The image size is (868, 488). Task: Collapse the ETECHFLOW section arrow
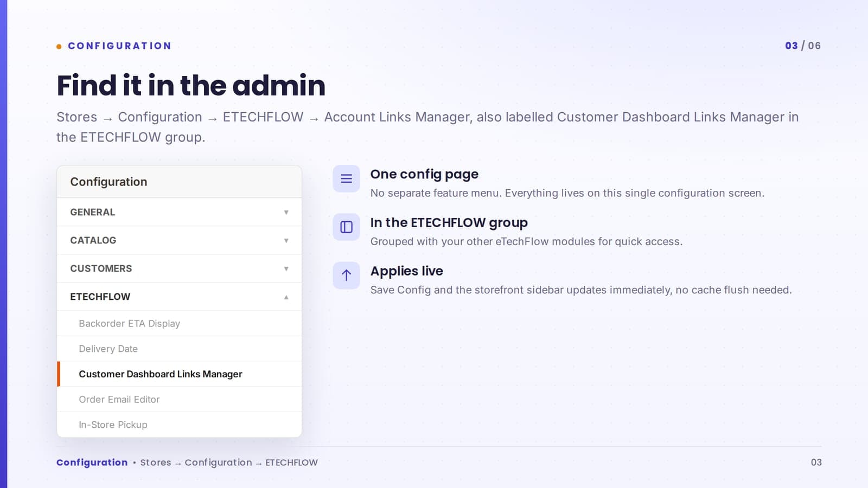click(286, 297)
